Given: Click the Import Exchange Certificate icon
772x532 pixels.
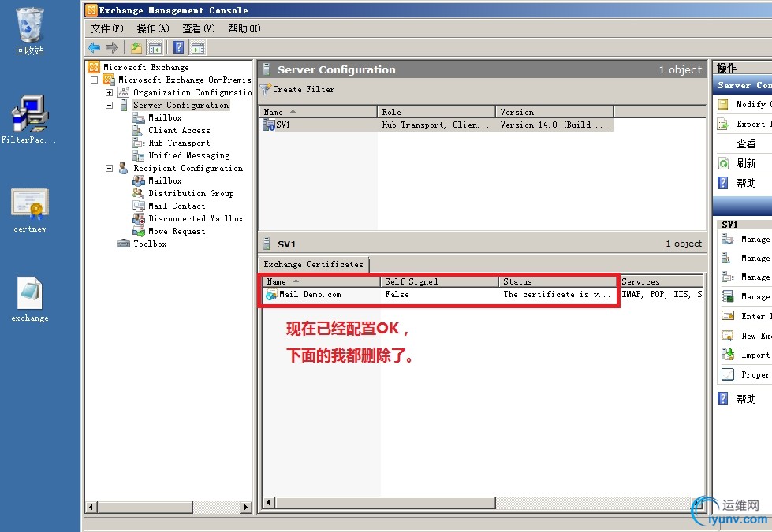Looking at the screenshot, I should [x=728, y=355].
